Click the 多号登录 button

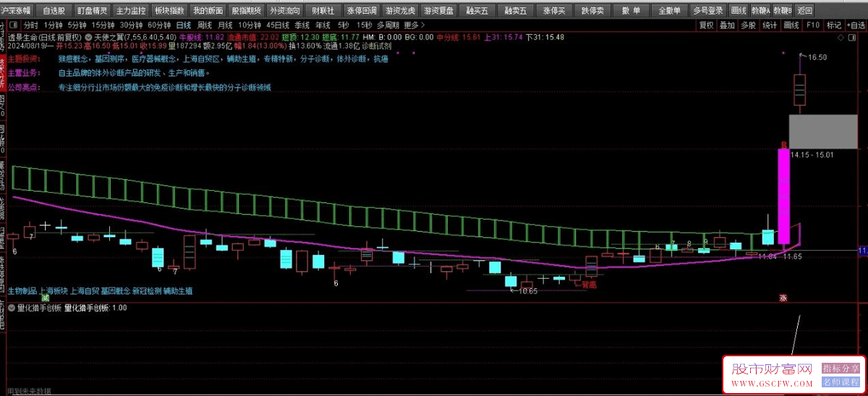[707, 11]
